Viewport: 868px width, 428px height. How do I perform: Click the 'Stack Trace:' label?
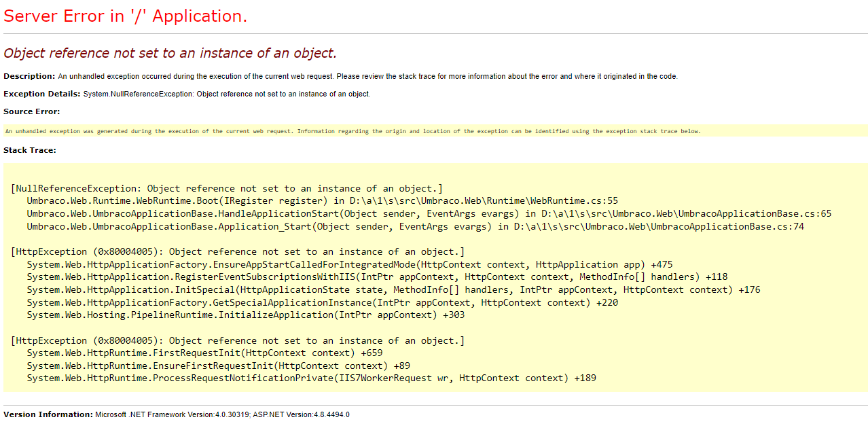[x=28, y=150]
